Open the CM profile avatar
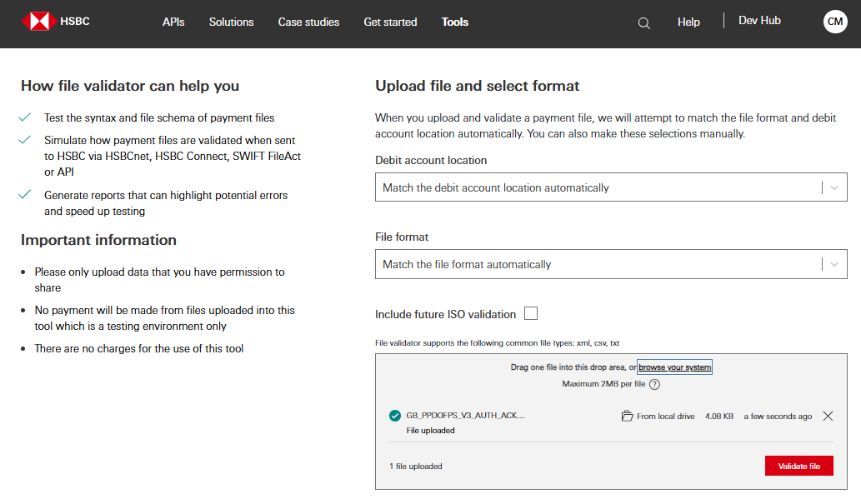Viewport: 861px width, 504px height. [834, 21]
